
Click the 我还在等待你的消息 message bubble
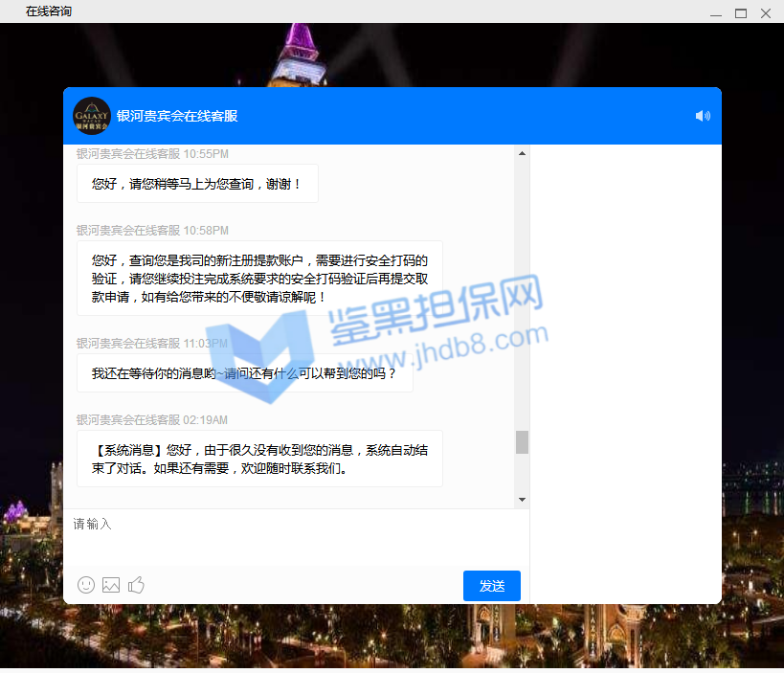244,373
